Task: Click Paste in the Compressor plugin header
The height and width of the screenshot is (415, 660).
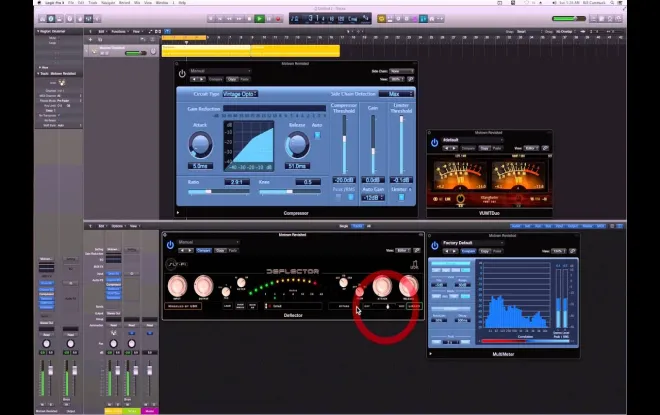Action: (245, 79)
